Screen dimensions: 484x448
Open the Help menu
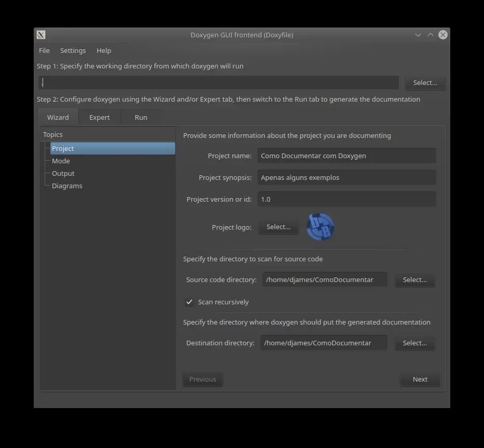pyautogui.click(x=104, y=51)
